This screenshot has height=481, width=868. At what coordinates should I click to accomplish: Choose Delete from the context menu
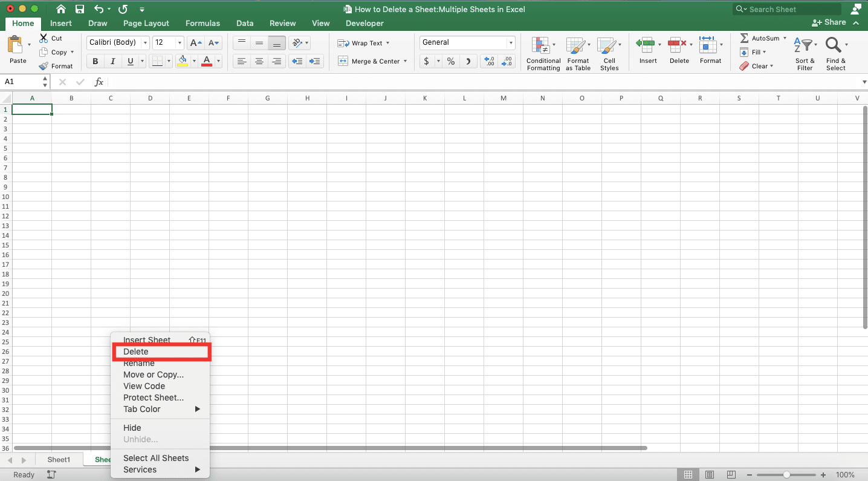pyautogui.click(x=161, y=352)
